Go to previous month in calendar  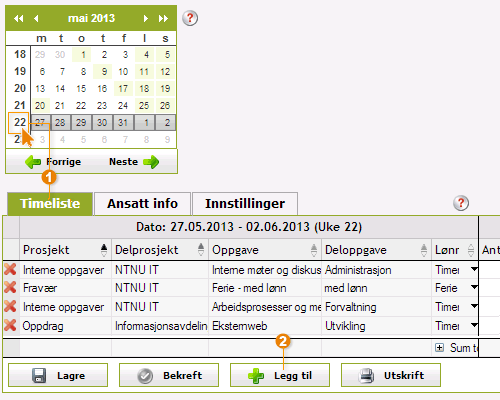[36, 18]
